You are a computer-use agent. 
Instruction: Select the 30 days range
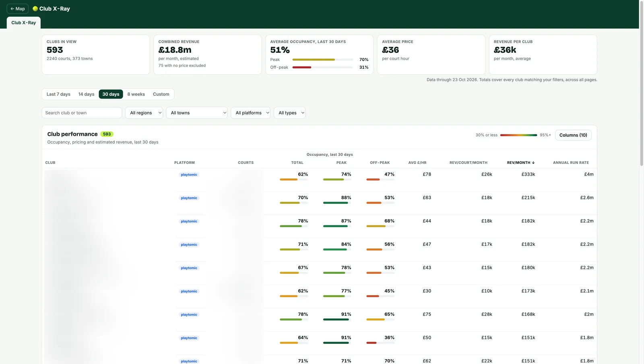pyautogui.click(x=111, y=94)
